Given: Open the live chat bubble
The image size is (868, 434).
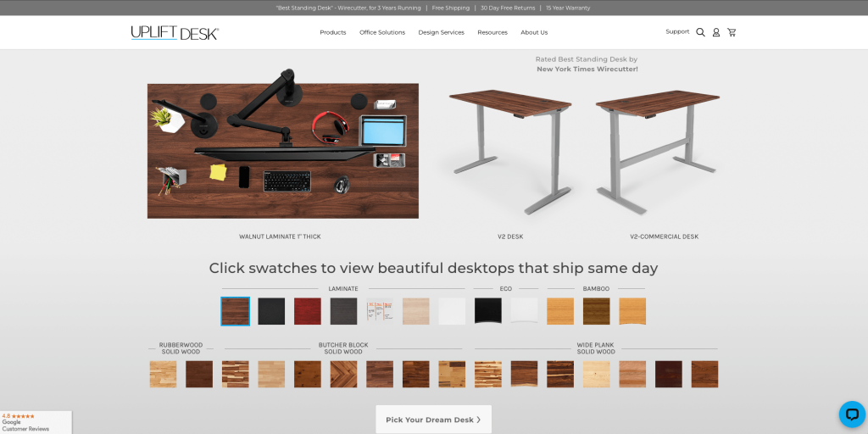Looking at the screenshot, I should [852, 414].
